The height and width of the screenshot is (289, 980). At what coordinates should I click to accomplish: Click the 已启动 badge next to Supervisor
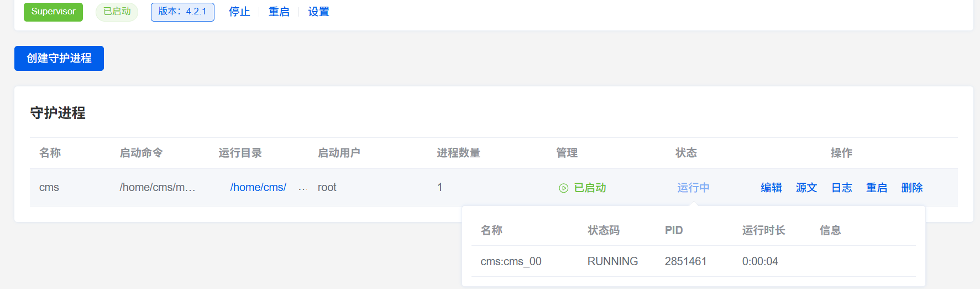pyautogui.click(x=117, y=12)
